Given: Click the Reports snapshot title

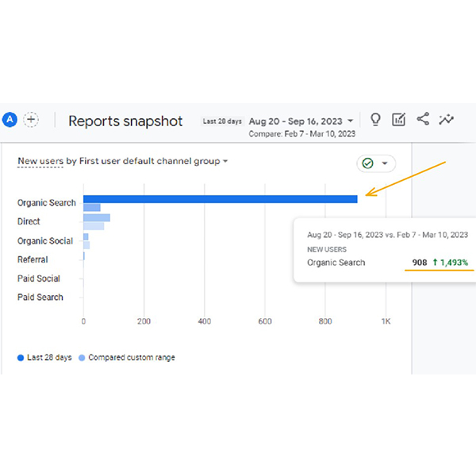Looking at the screenshot, I should click(x=125, y=121).
